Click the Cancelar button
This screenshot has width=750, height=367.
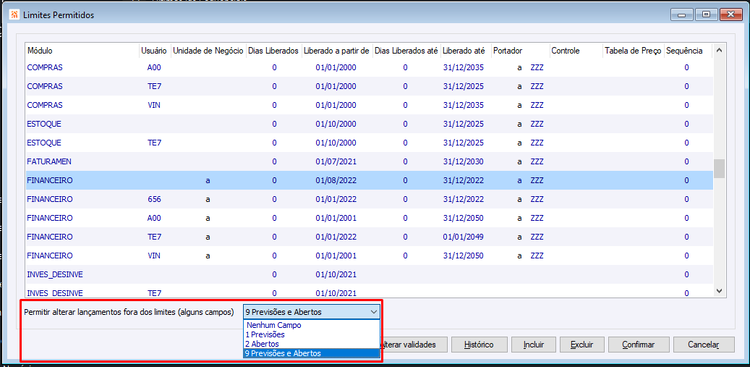pyautogui.click(x=704, y=345)
